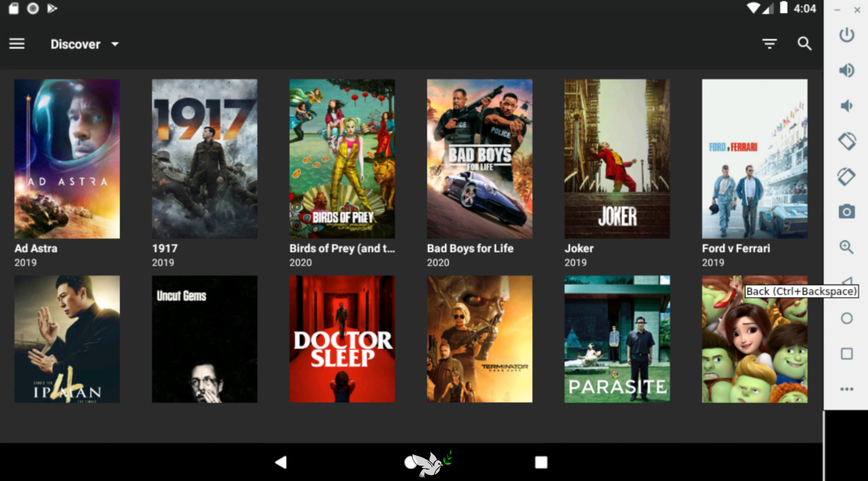Image resolution: width=868 pixels, height=481 pixels.
Task: Select the 'Bad Boys for Life' title
Action: pyautogui.click(x=470, y=248)
